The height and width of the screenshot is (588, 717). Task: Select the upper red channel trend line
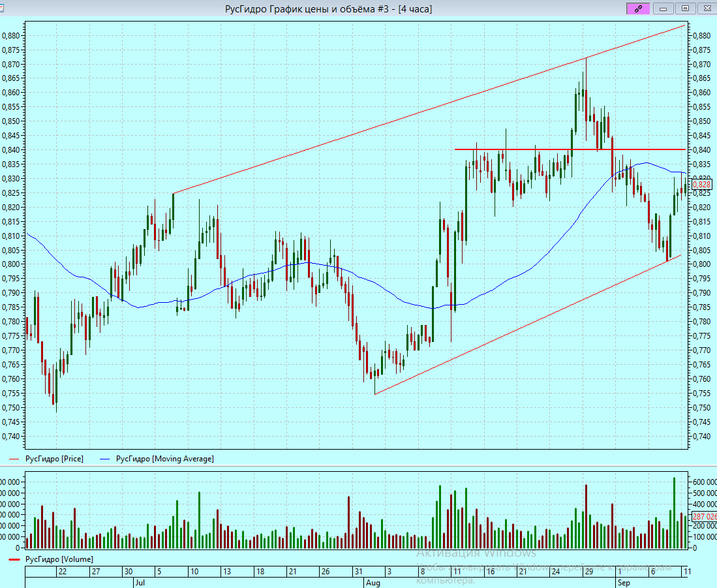click(x=430, y=110)
